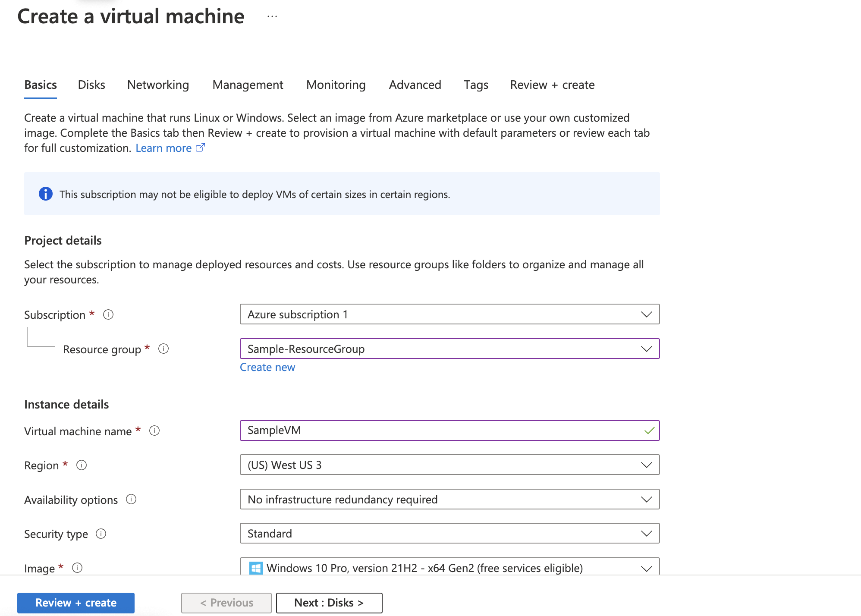Image resolution: width=861 pixels, height=616 pixels.
Task: Click the Security type info icon
Action: coord(101,534)
